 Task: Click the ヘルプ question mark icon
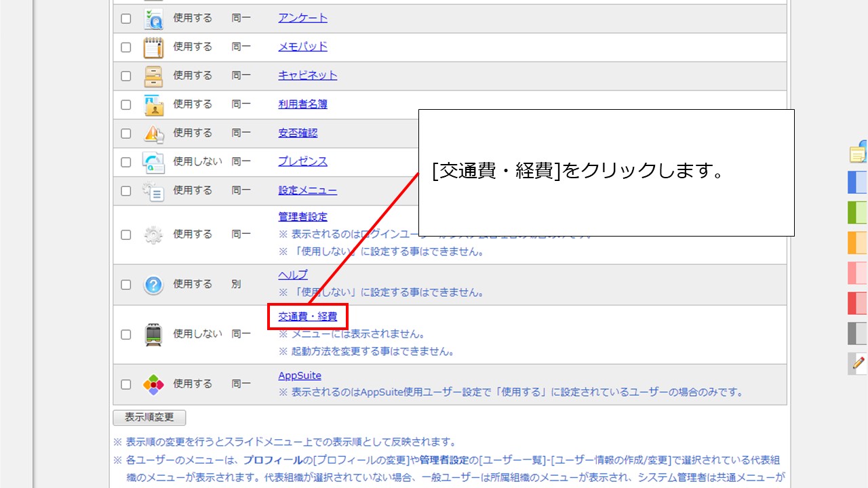153,285
